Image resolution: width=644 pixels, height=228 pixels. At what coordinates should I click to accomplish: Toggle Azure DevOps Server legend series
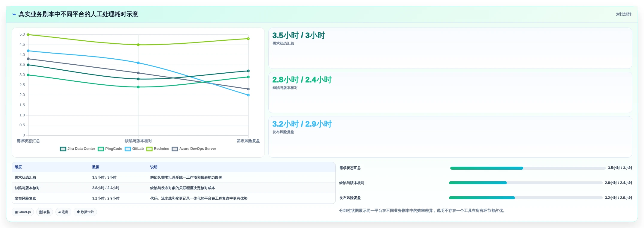pyautogui.click(x=194, y=149)
